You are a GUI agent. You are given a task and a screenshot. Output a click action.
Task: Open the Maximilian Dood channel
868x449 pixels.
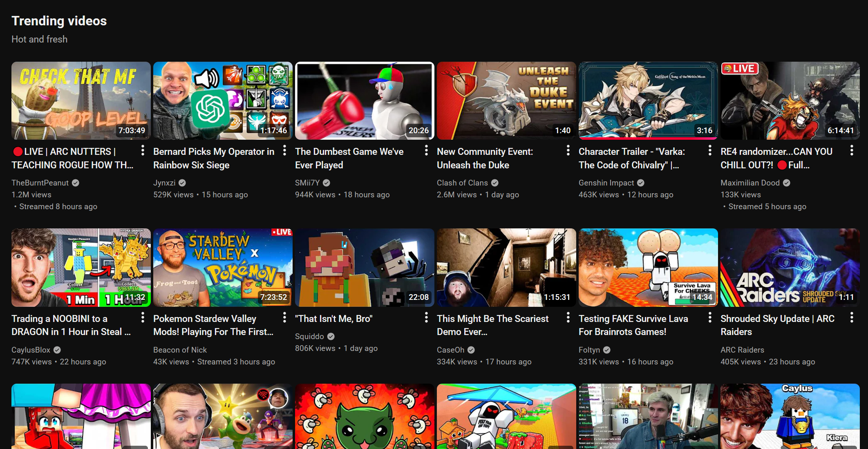750,183
